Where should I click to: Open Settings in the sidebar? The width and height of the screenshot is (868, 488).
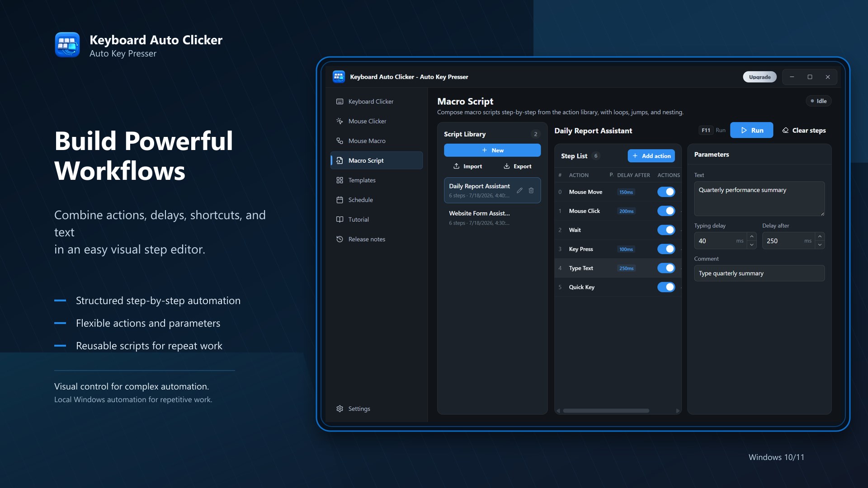tap(377, 408)
